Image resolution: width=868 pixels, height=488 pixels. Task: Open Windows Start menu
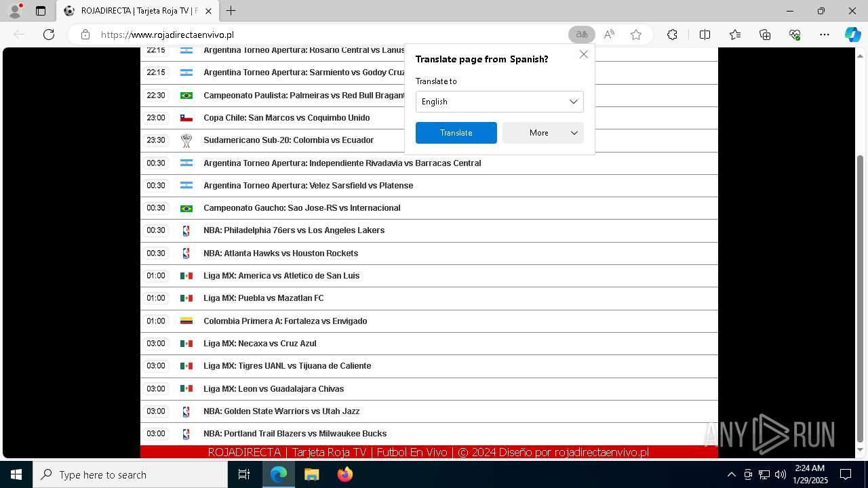pyautogui.click(x=16, y=474)
